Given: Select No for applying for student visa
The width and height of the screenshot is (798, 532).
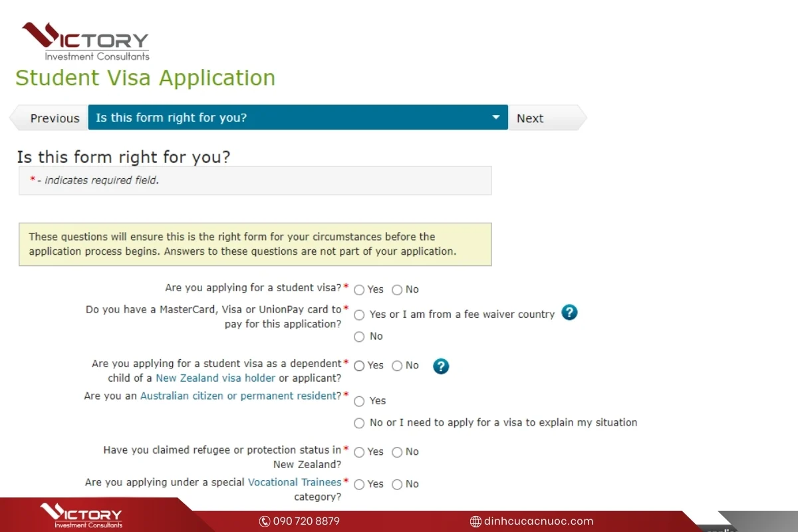Looking at the screenshot, I should point(398,290).
